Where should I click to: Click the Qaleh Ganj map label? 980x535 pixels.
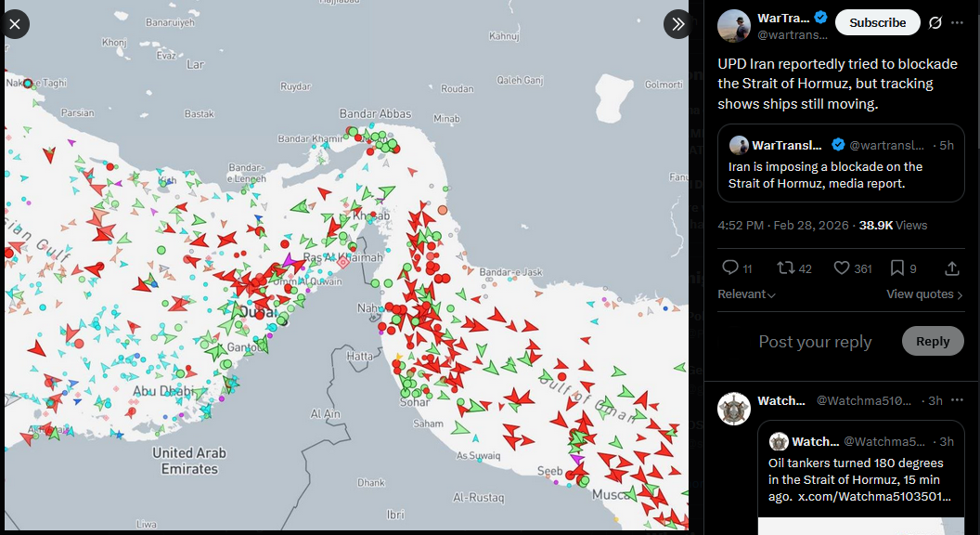click(x=520, y=80)
